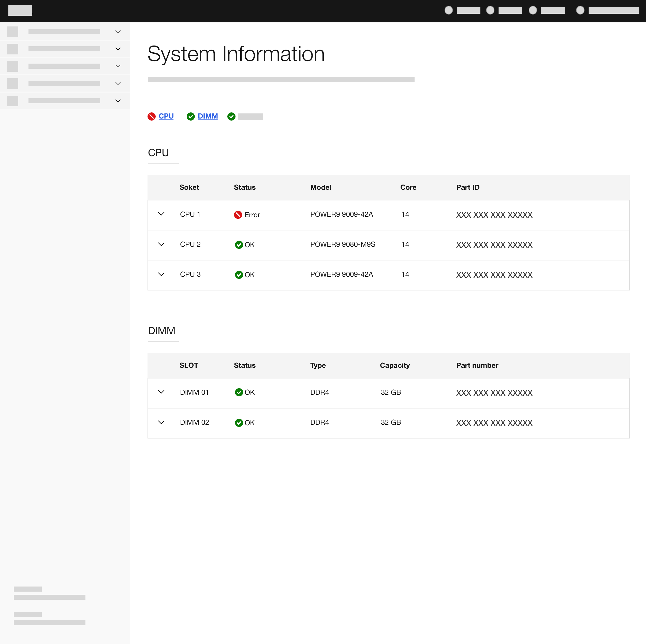
Task: Click the Error status icon on the CPU 1 row
Action: coord(238,215)
